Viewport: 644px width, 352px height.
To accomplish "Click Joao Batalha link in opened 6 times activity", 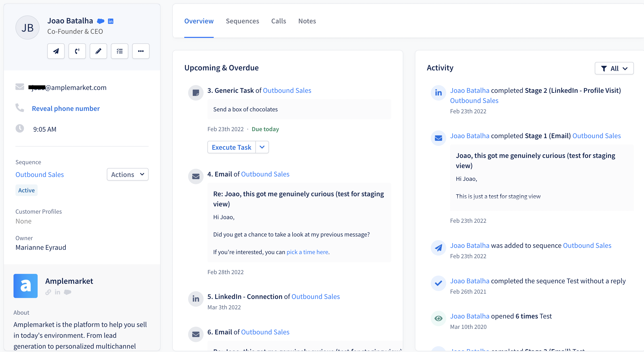I will (x=470, y=316).
